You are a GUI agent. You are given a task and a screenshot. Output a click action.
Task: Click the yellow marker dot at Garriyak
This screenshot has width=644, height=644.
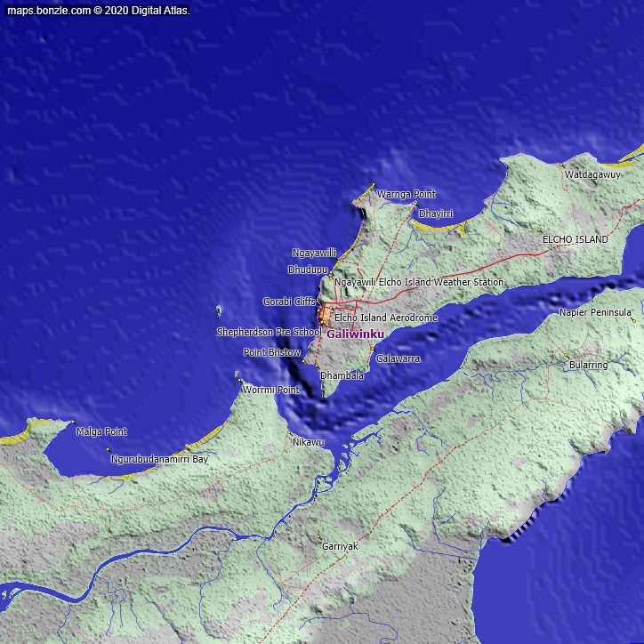click(318, 536)
